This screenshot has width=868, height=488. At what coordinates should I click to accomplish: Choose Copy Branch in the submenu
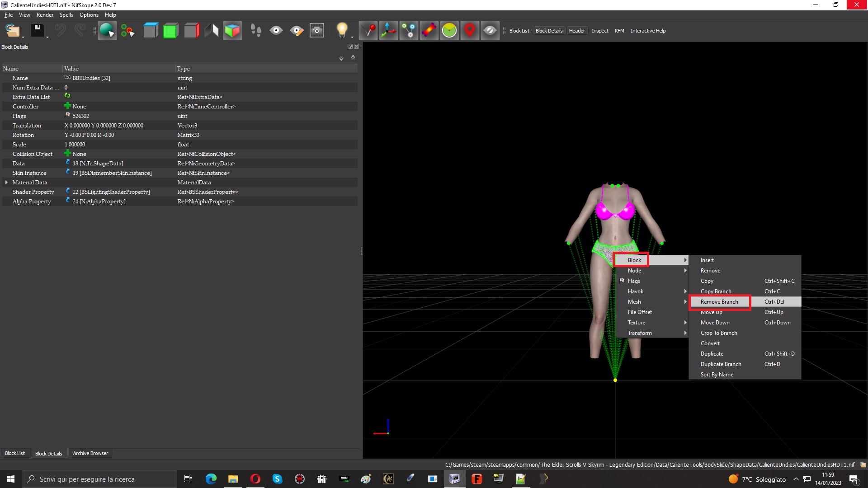[x=745, y=291]
